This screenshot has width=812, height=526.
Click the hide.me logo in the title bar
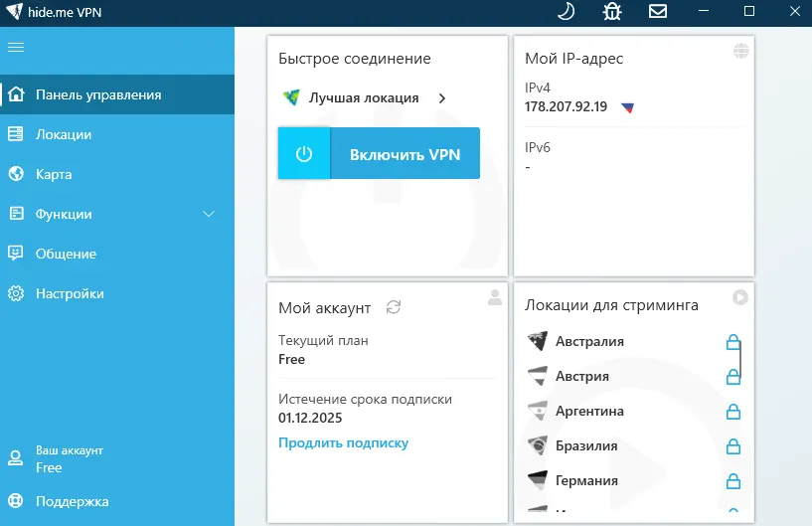pos(15,11)
